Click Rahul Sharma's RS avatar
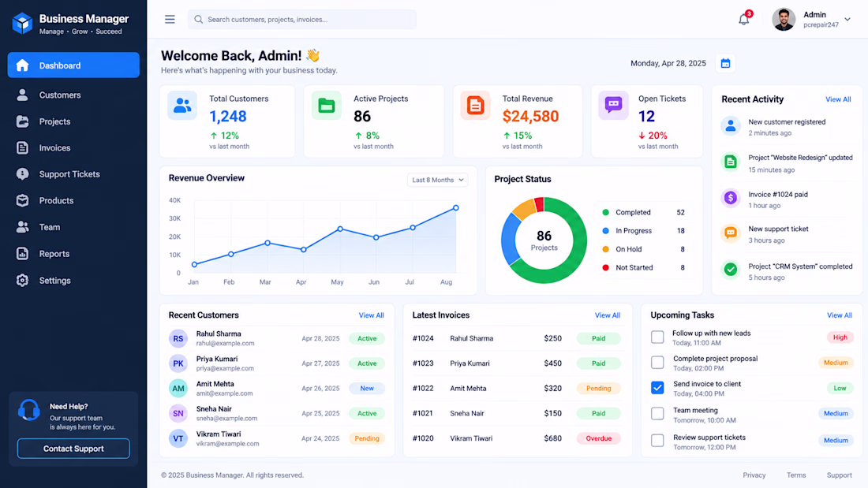The width and height of the screenshot is (868, 488). click(x=178, y=339)
